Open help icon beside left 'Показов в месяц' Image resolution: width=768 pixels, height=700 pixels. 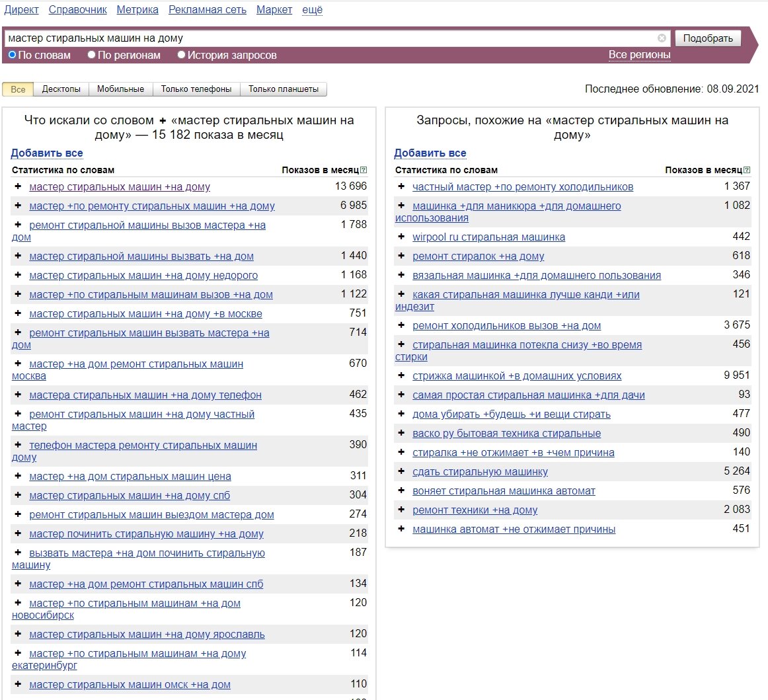[364, 170]
